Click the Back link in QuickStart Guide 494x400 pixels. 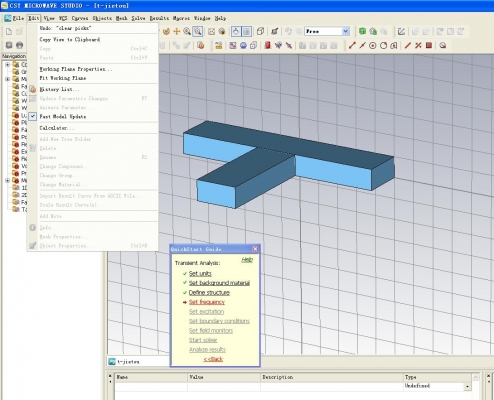[x=213, y=359]
